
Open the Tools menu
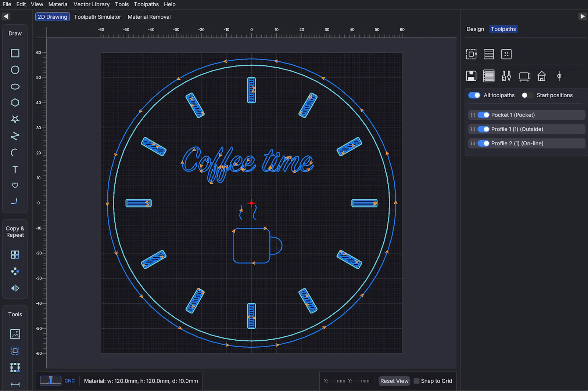[x=122, y=4]
